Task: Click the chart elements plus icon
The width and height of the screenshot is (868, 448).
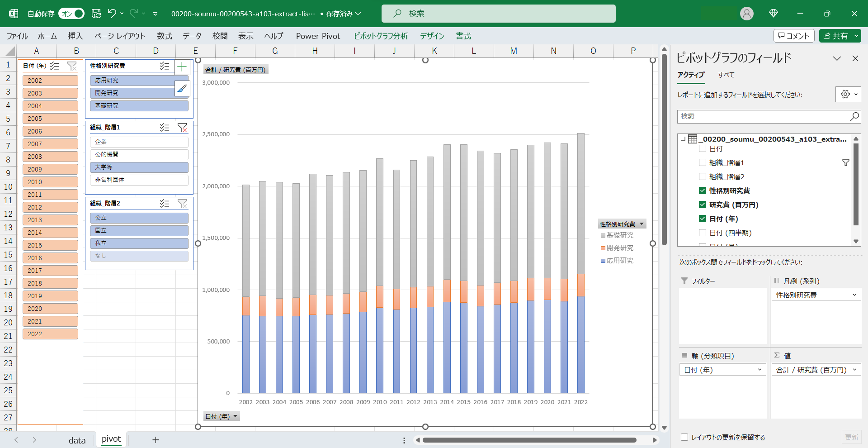Action: point(182,67)
